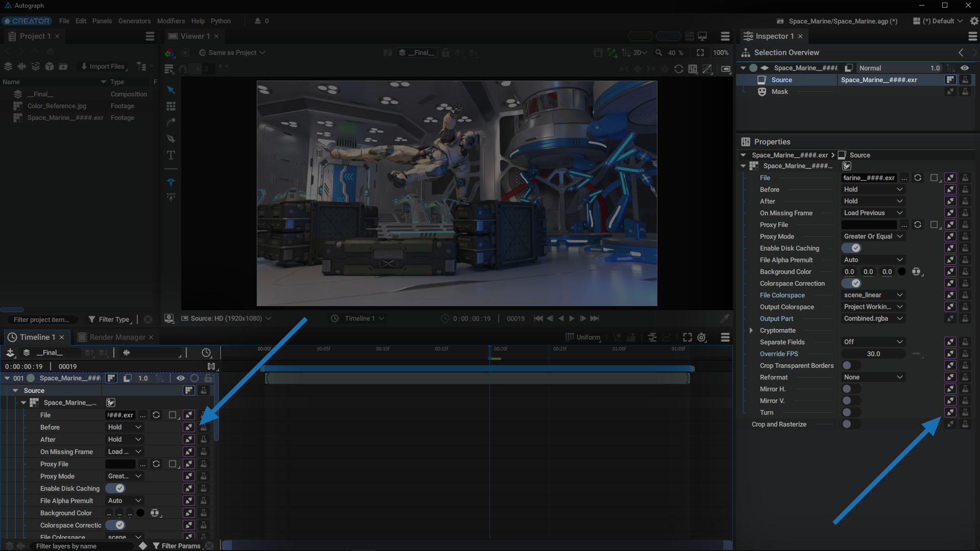Click the flask icon for Separate Fields
The image size is (980, 551).
tap(965, 342)
